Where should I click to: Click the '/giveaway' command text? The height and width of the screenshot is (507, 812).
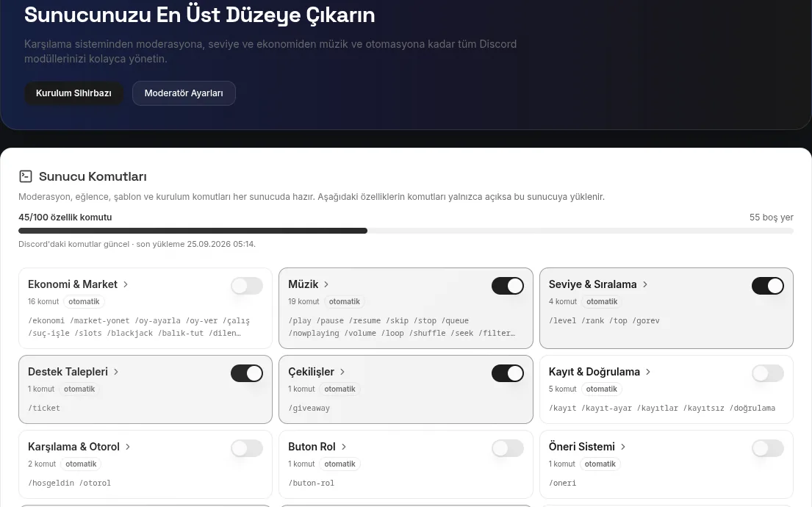coord(309,408)
